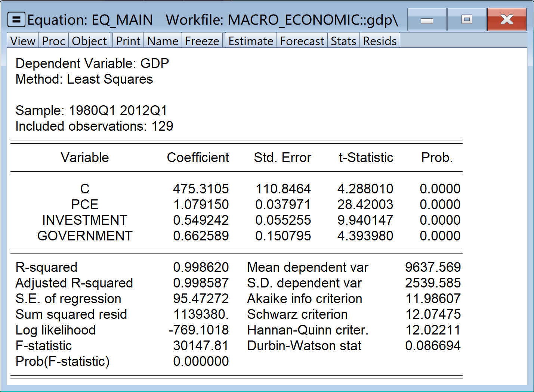534x392 pixels.
Task: Open the Proc menu
Action: (53, 41)
